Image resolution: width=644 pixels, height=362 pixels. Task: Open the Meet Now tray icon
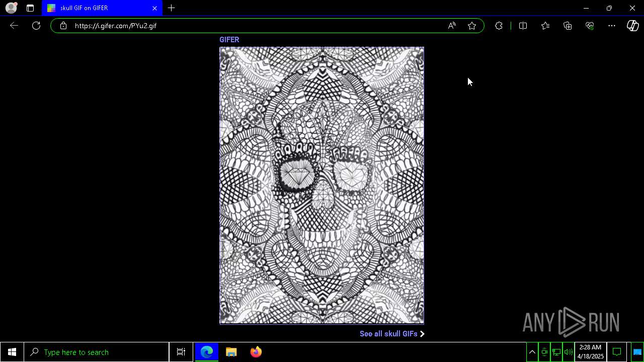tap(544, 352)
